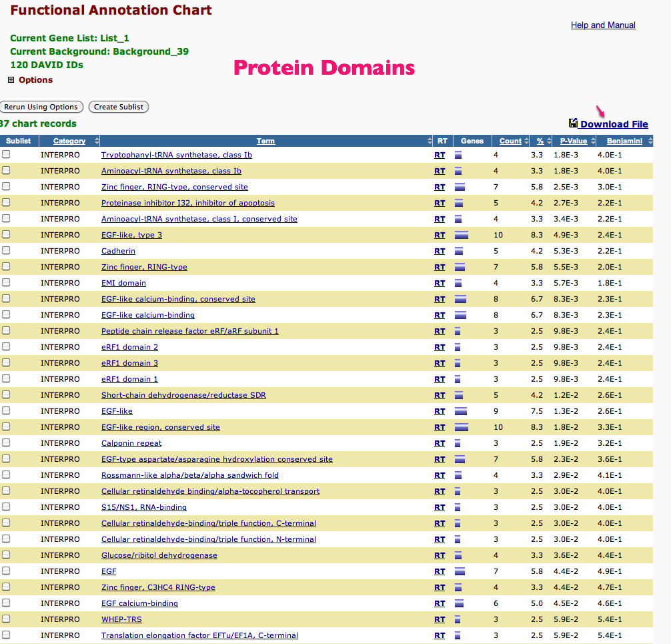Open gene bar for EGF-like region, conserved site

462,427
